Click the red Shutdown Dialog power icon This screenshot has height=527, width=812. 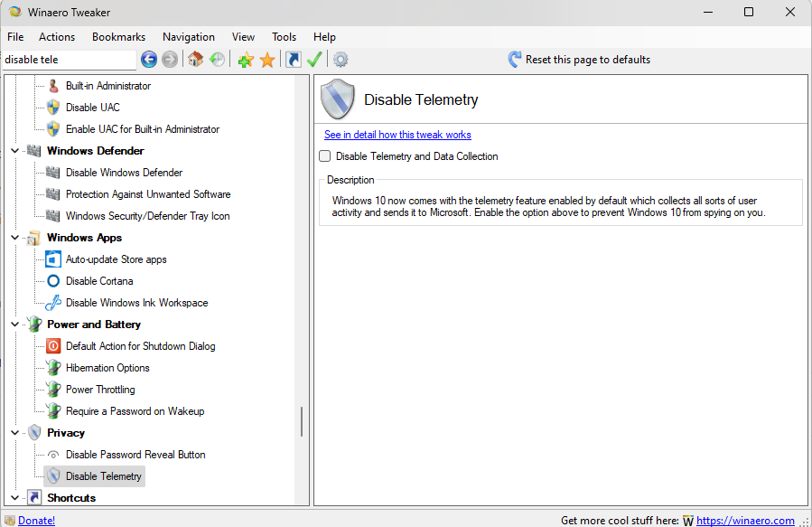pos(53,346)
